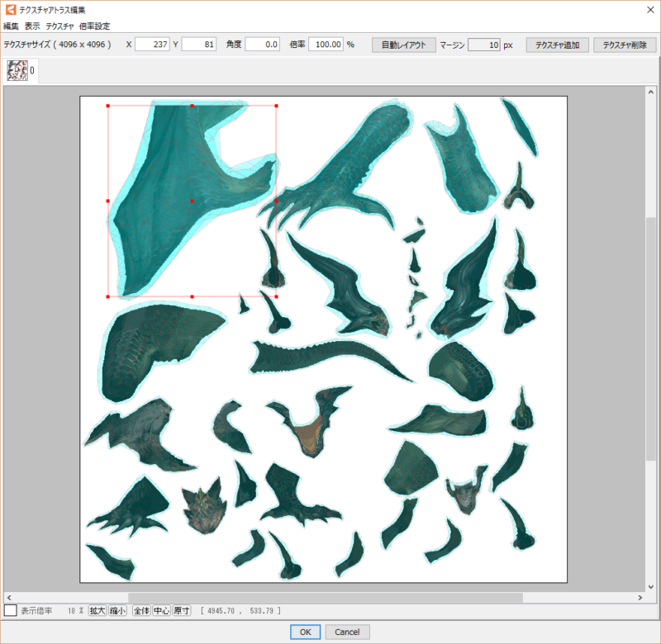The image size is (661, 644).
Task: Zoom out with the 縮小 button
Action: pyautogui.click(x=117, y=610)
